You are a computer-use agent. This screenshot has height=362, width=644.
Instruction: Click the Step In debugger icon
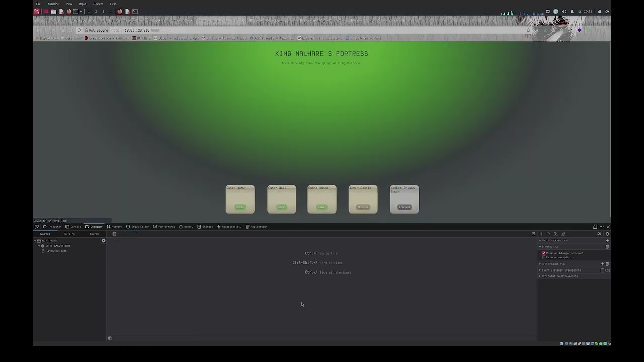pos(555,234)
